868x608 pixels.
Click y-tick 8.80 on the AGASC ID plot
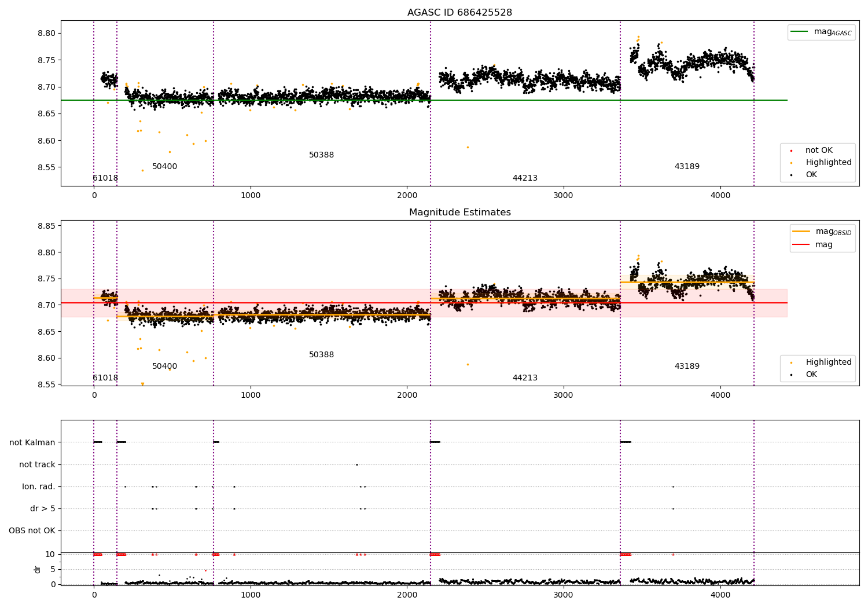47,34
